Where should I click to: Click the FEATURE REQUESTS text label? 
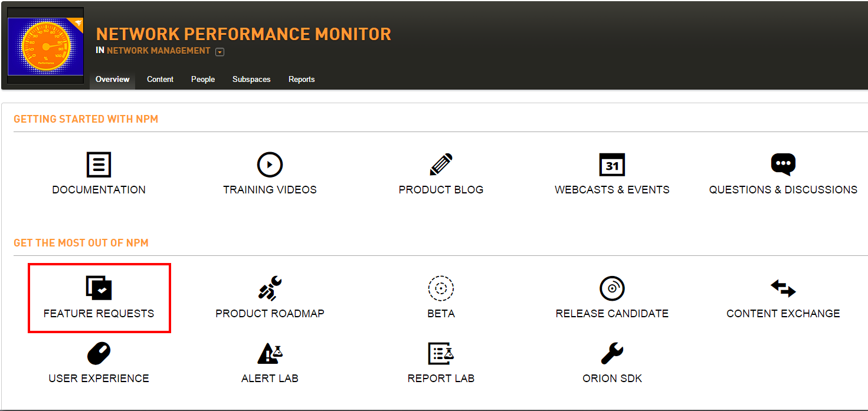click(99, 314)
